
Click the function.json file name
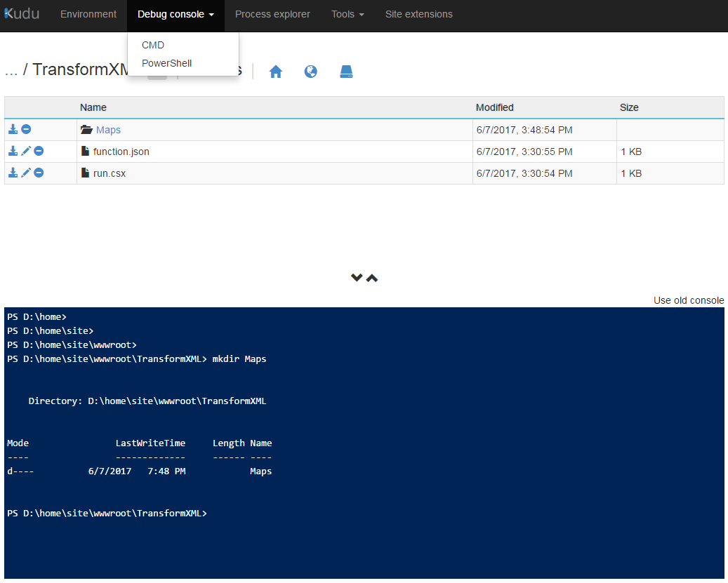[x=121, y=152]
